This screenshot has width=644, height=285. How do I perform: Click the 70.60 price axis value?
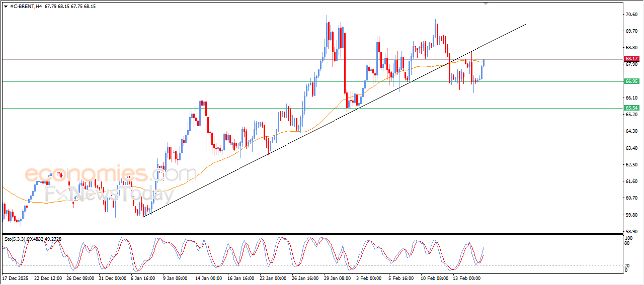pyautogui.click(x=631, y=14)
